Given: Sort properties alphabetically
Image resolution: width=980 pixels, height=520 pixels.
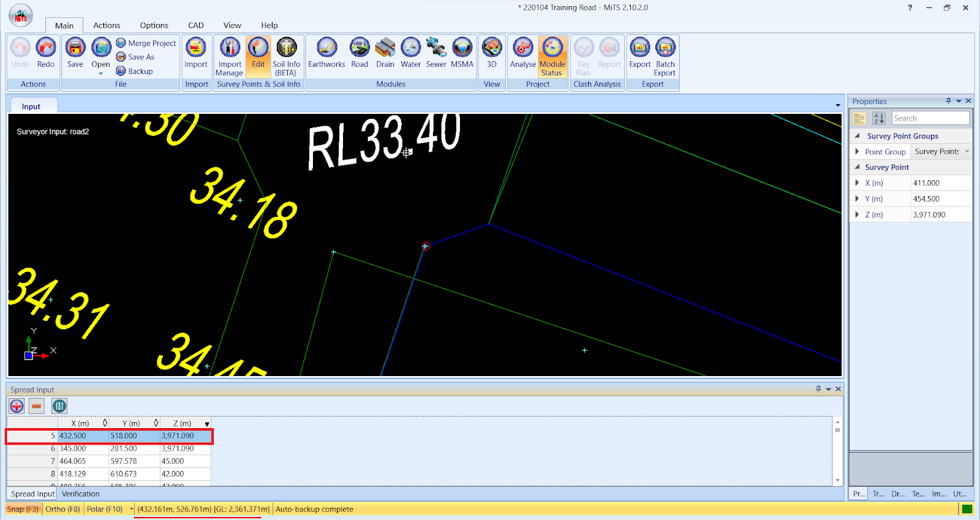Looking at the screenshot, I should pos(879,118).
